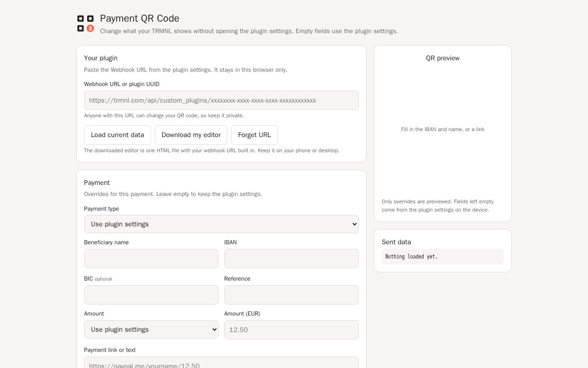This screenshot has width=588, height=368.
Task: Click the 'Only overrides are previewed' note
Action: (438, 206)
